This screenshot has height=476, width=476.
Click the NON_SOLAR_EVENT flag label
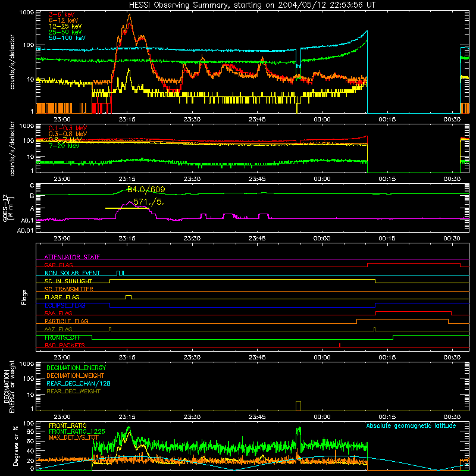click(x=72, y=273)
